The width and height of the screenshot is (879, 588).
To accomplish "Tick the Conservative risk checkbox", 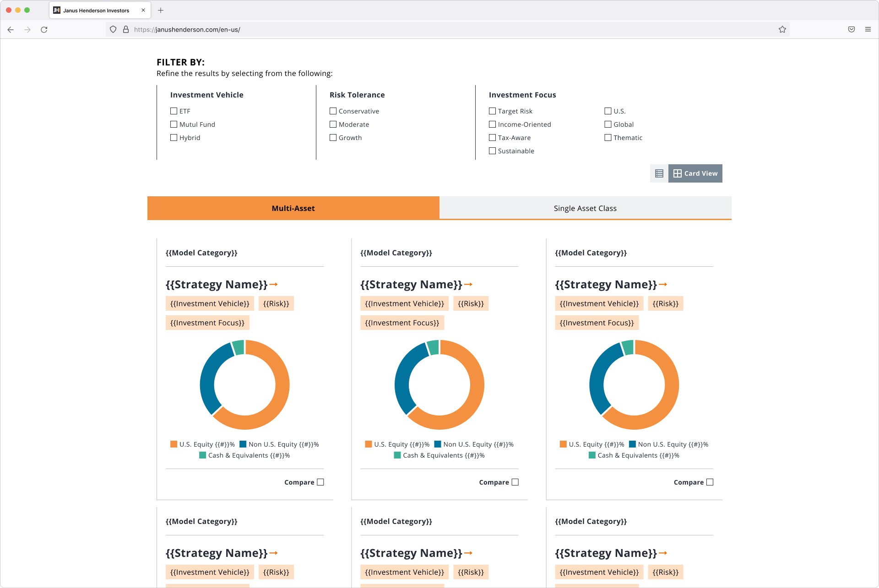I will 333,111.
